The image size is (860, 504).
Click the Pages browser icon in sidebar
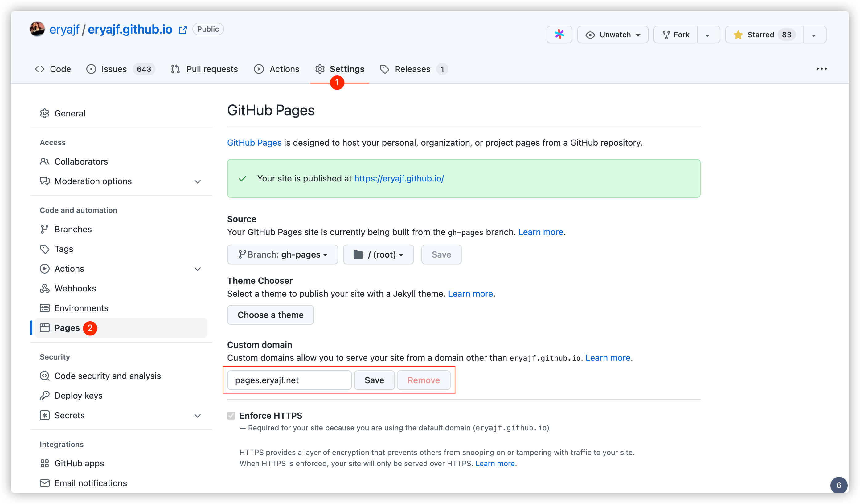(x=45, y=328)
